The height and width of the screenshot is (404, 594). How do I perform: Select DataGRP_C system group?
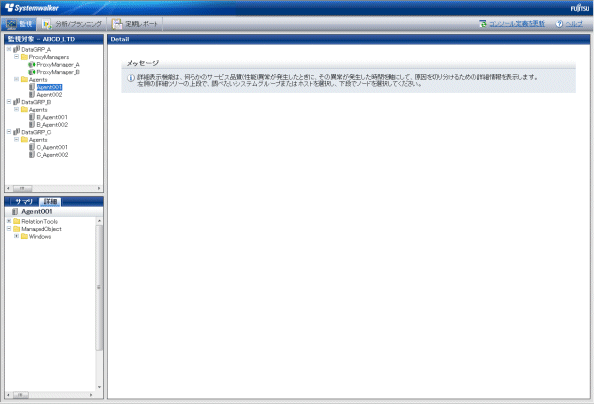(36, 132)
